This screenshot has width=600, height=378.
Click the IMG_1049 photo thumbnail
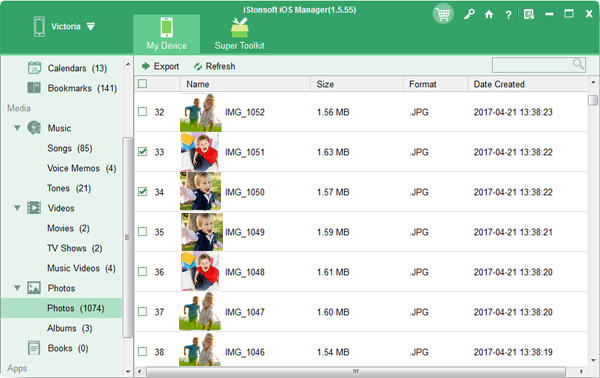(x=202, y=231)
